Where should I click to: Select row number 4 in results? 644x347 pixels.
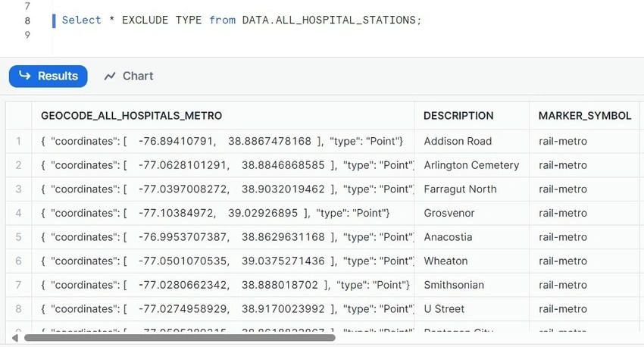[18, 213]
